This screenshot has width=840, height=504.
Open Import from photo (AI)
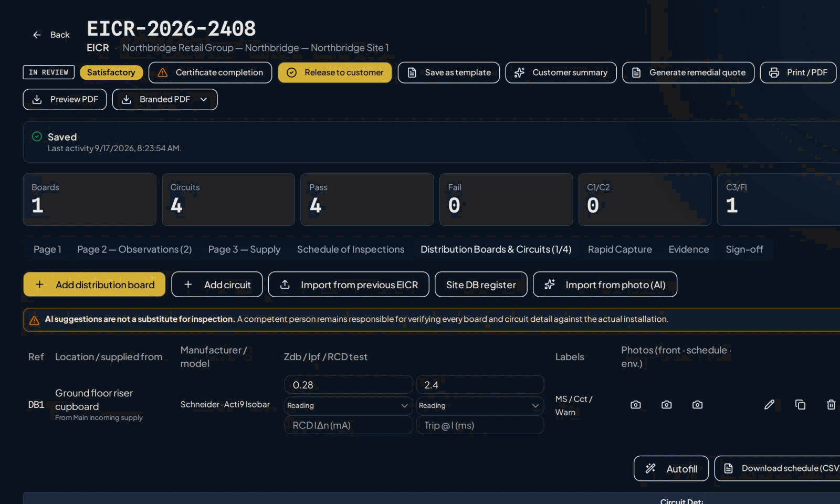(605, 285)
